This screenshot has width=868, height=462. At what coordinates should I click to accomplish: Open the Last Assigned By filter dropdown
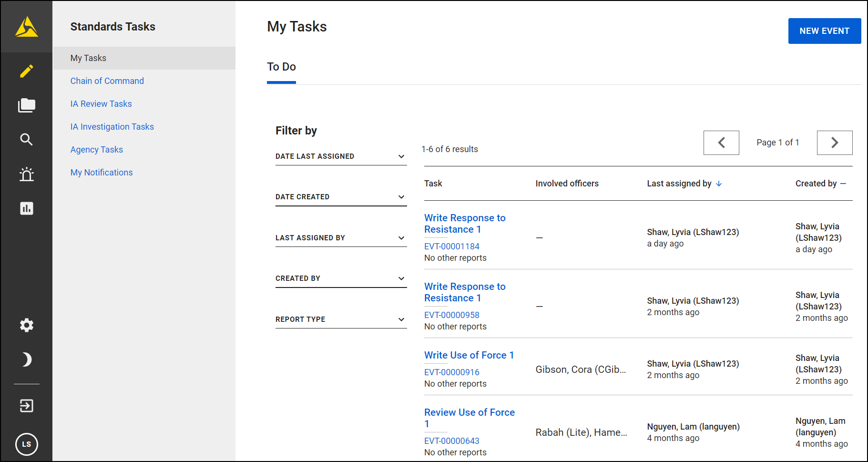point(341,238)
